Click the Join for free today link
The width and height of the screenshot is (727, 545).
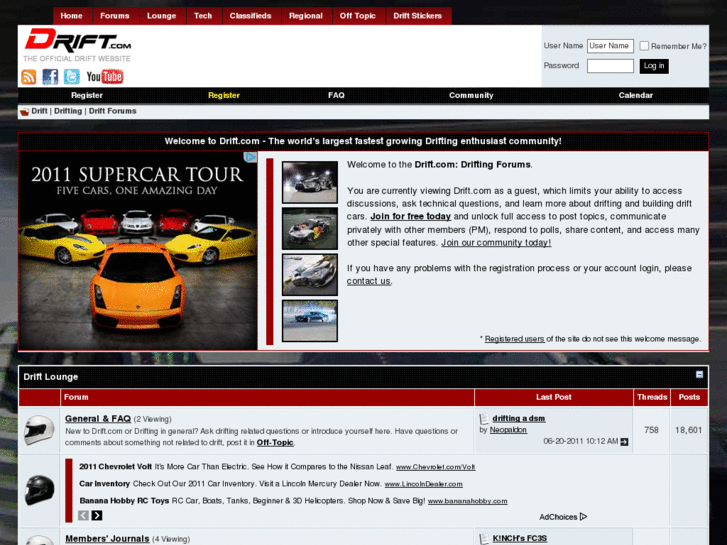click(x=410, y=217)
